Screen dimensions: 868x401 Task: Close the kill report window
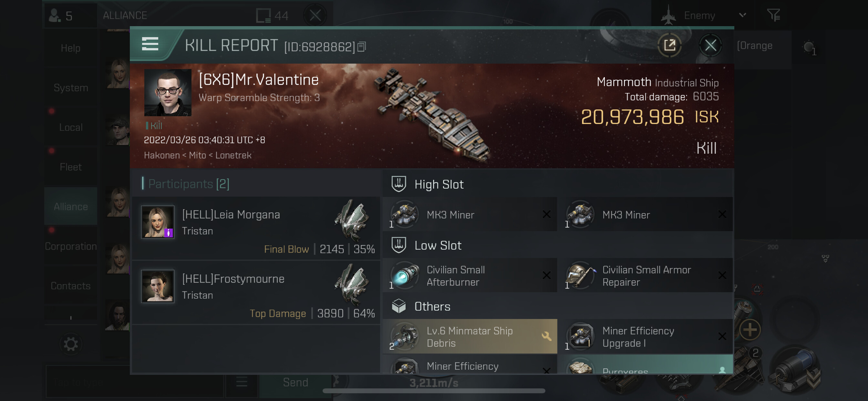click(710, 45)
